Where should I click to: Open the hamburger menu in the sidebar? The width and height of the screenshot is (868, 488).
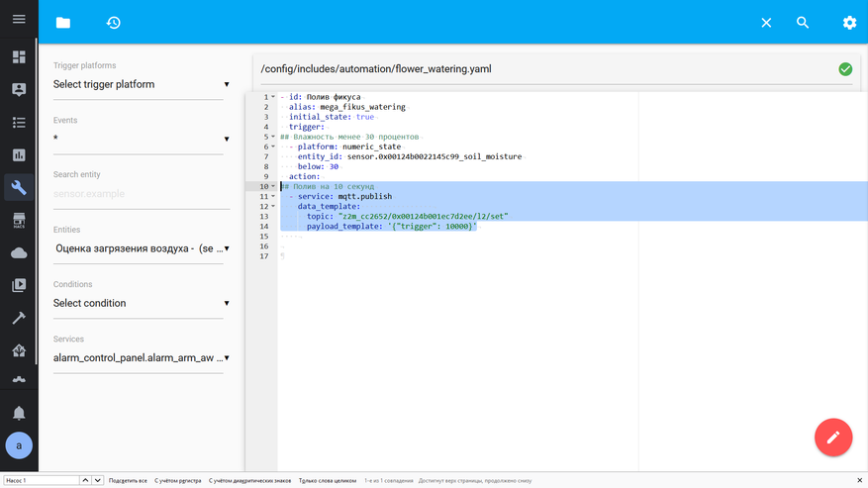pos(19,20)
